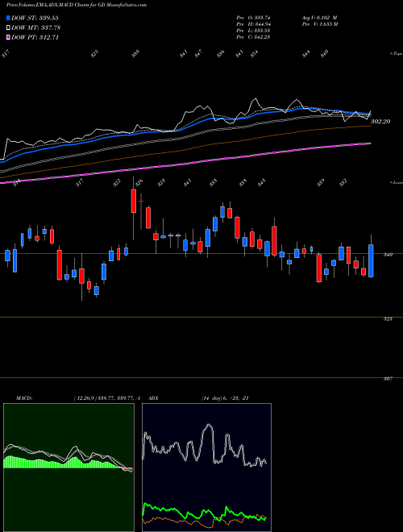403x532 pixels.
Task: Click the 'Pre H: 344.94' value
Action: pos(253,24)
